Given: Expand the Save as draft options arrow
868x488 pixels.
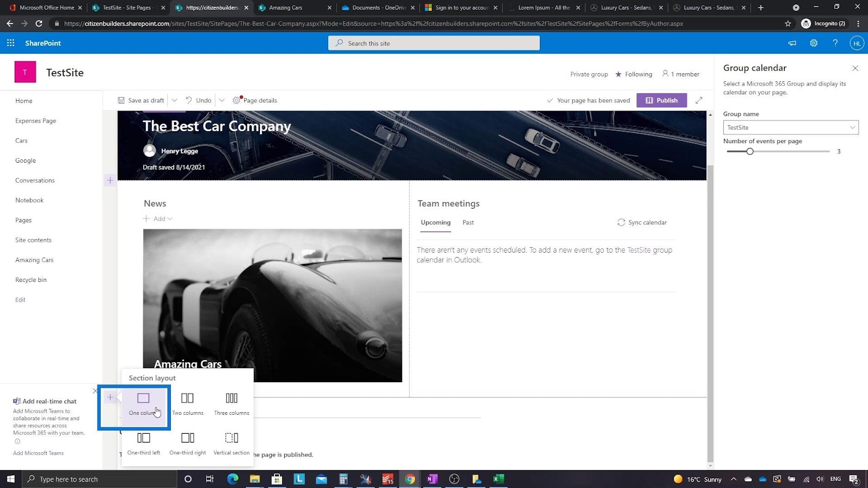Looking at the screenshot, I should click(x=174, y=100).
